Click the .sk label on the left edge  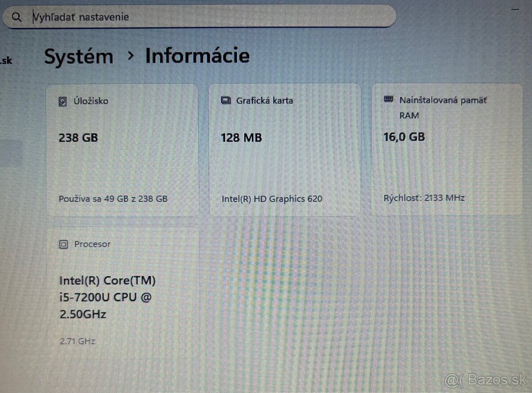(x=6, y=61)
